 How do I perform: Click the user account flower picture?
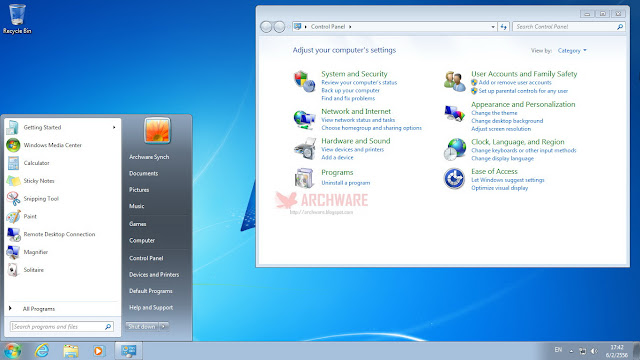[x=157, y=131]
